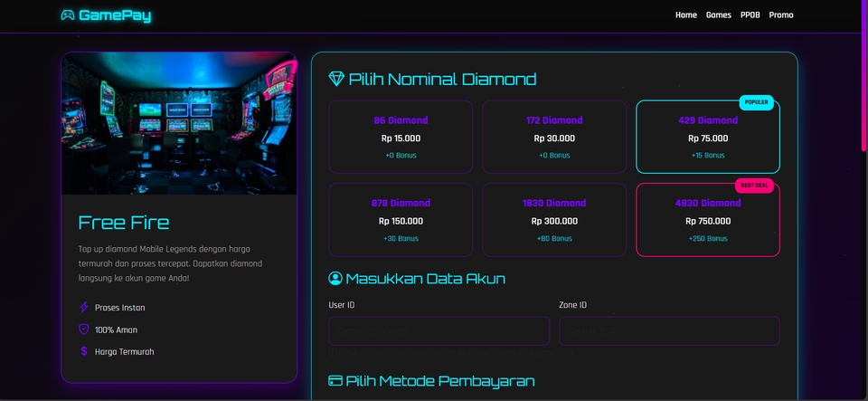This screenshot has width=868, height=401.
Task: Click the shield icon next to 100% Aman
Action: [x=84, y=329]
